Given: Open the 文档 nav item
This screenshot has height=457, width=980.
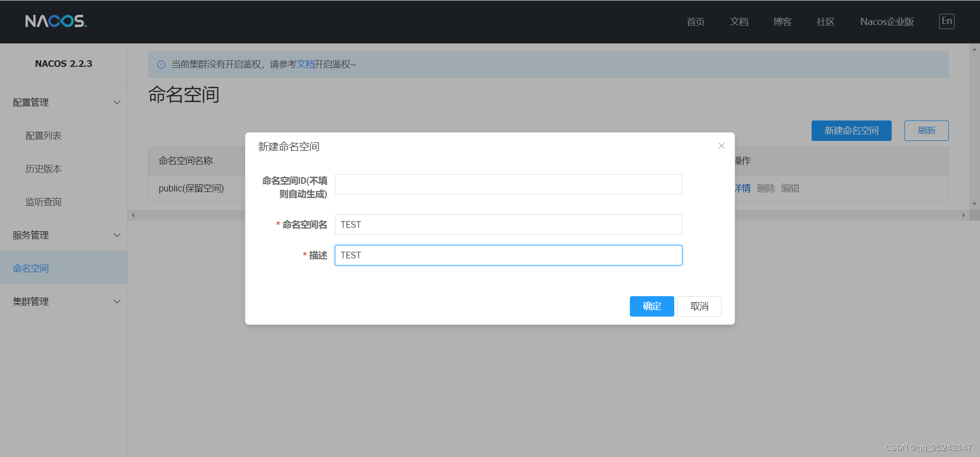Looking at the screenshot, I should [x=739, y=21].
